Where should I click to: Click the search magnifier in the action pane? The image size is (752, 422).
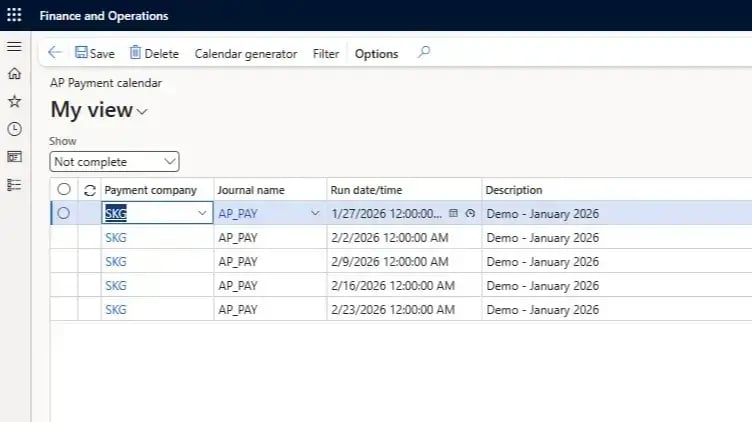[x=424, y=52]
